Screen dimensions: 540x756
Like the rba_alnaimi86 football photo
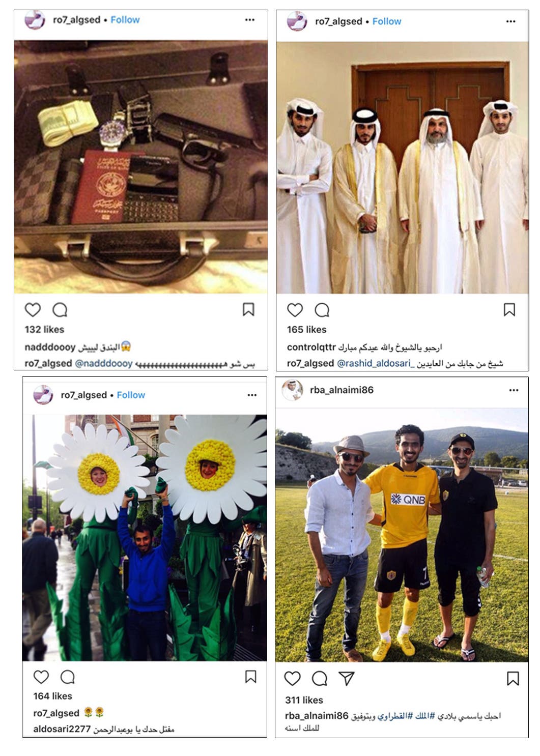292,678
